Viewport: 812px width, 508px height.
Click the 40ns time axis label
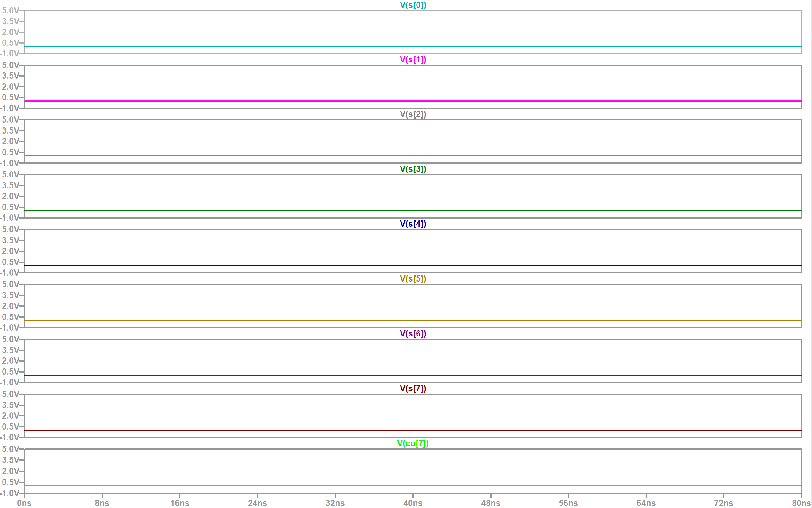tap(412, 503)
